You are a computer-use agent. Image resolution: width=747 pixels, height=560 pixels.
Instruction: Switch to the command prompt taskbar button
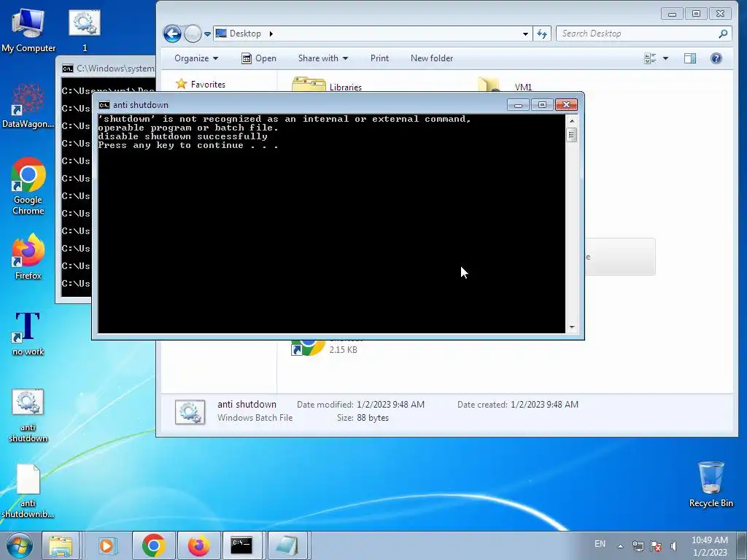[242, 545]
